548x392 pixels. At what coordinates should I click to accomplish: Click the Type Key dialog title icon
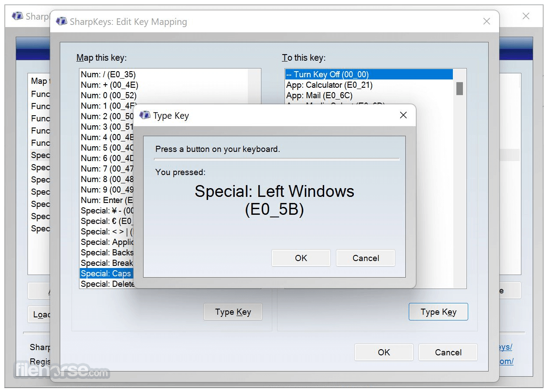tap(144, 115)
